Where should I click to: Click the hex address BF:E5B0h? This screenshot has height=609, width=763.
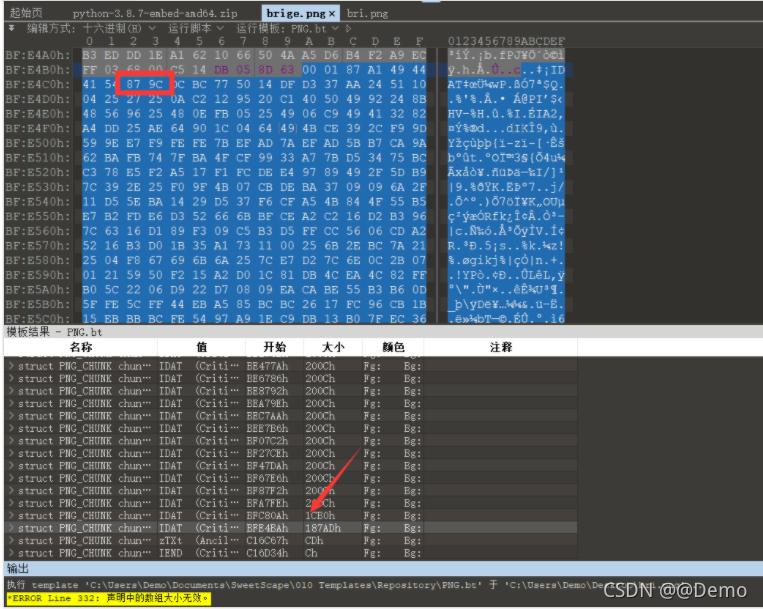coord(37,304)
